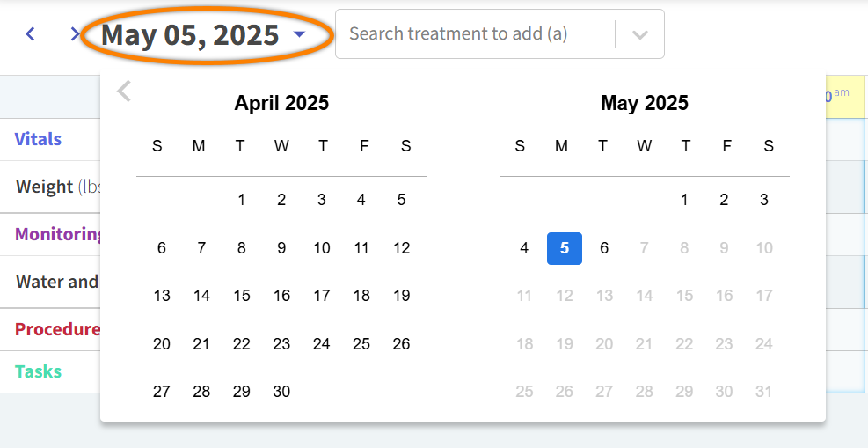Click the Search treatment to add field
This screenshot has width=868, height=448.
click(x=475, y=34)
